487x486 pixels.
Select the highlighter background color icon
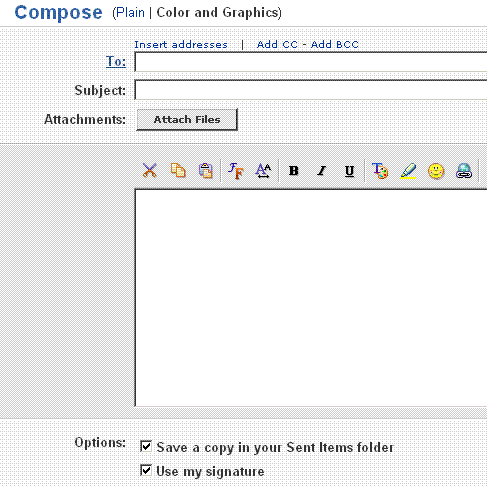(408, 171)
